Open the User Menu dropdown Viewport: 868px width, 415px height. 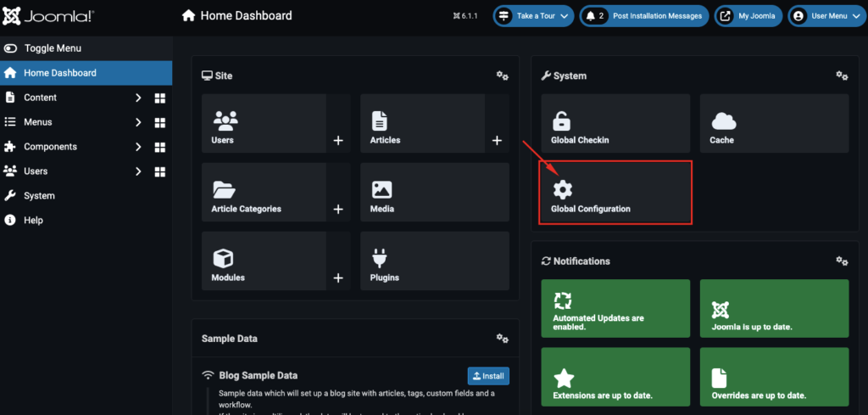[826, 16]
